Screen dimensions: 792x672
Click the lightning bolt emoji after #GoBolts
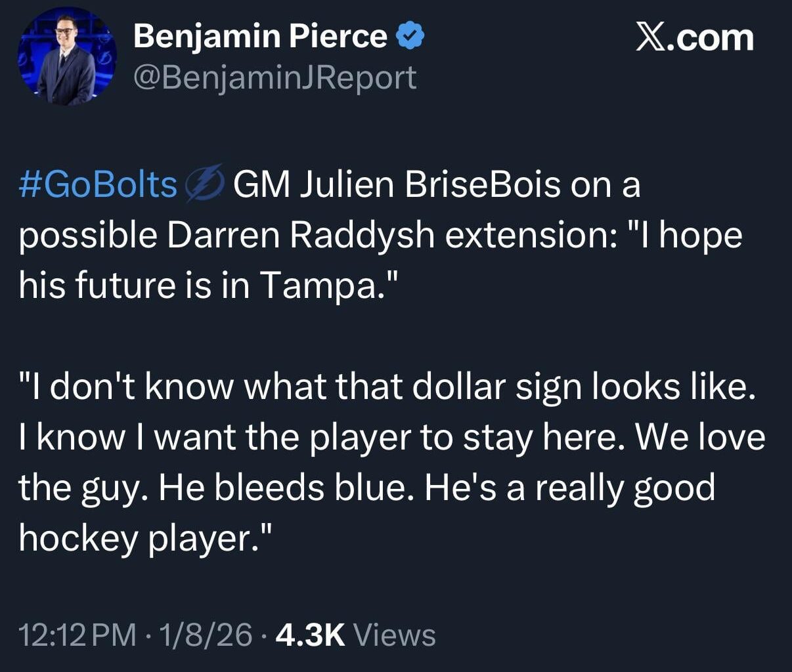point(205,184)
